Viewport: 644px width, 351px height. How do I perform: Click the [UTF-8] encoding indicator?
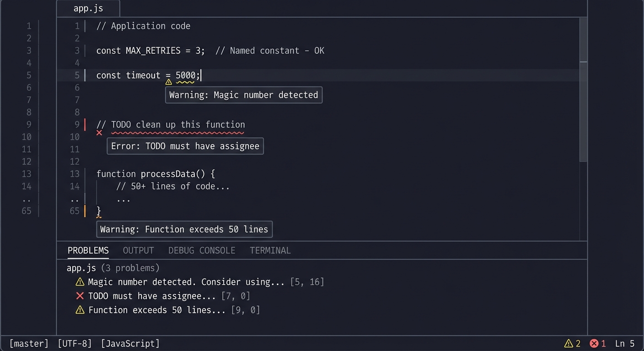tap(75, 343)
